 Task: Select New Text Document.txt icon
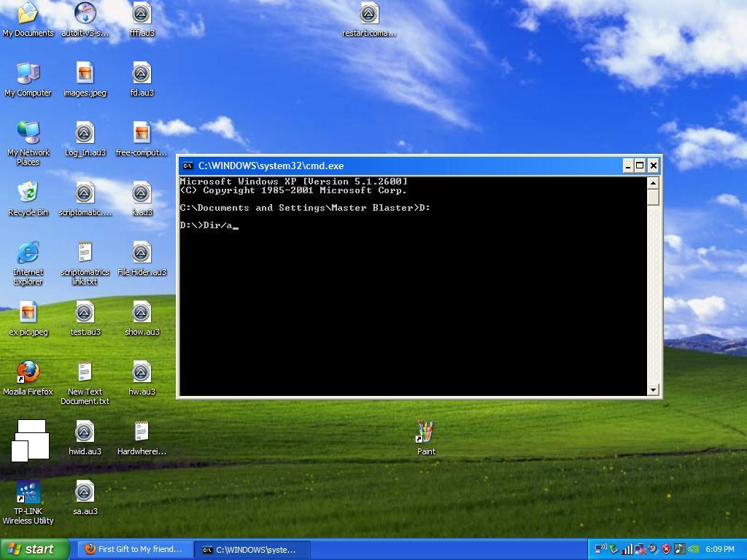pyautogui.click(x=85, y=383)
